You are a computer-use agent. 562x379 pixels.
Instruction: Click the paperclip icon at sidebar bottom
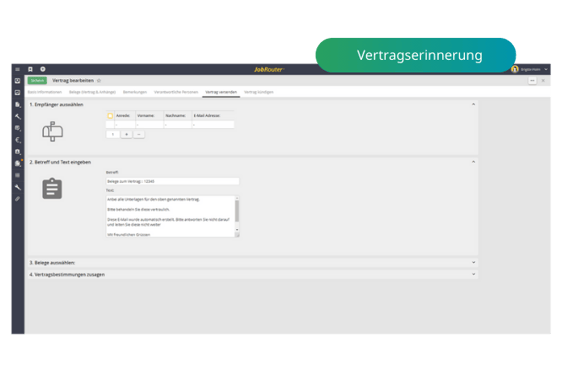(x=18, y=199)
